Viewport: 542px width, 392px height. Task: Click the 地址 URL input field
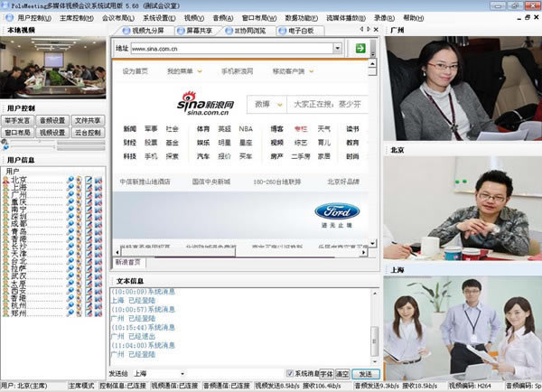(232, 49)
